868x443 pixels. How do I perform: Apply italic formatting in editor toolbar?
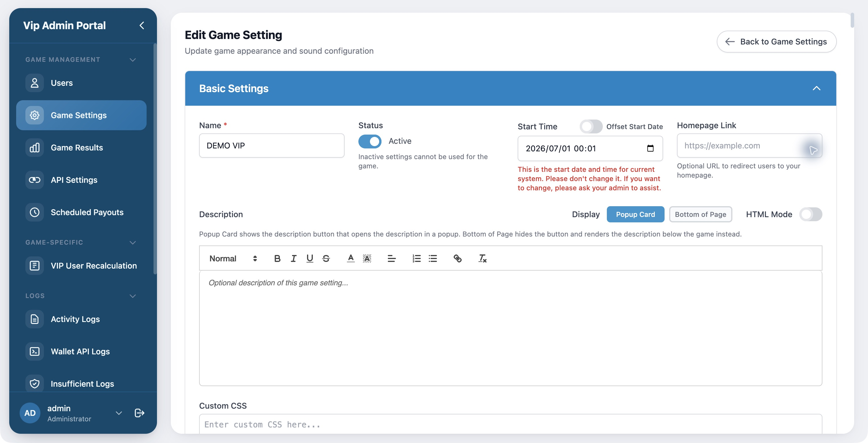pyautogui.click(x=293, y=258)
